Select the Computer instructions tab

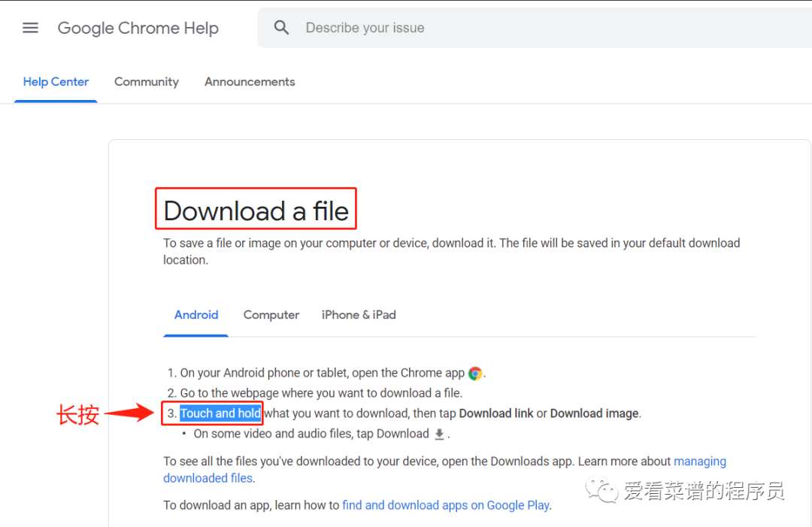click(x=271, y=315)
